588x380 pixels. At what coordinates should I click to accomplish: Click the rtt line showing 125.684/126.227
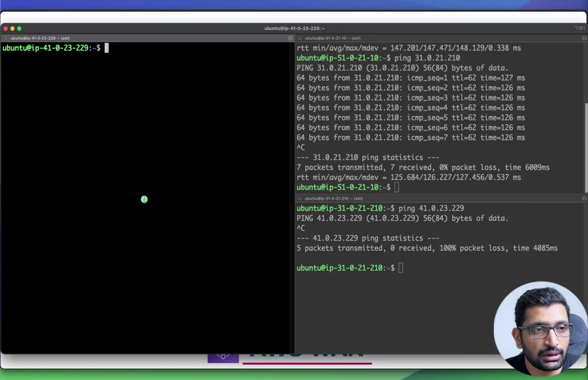pos(409,178)
